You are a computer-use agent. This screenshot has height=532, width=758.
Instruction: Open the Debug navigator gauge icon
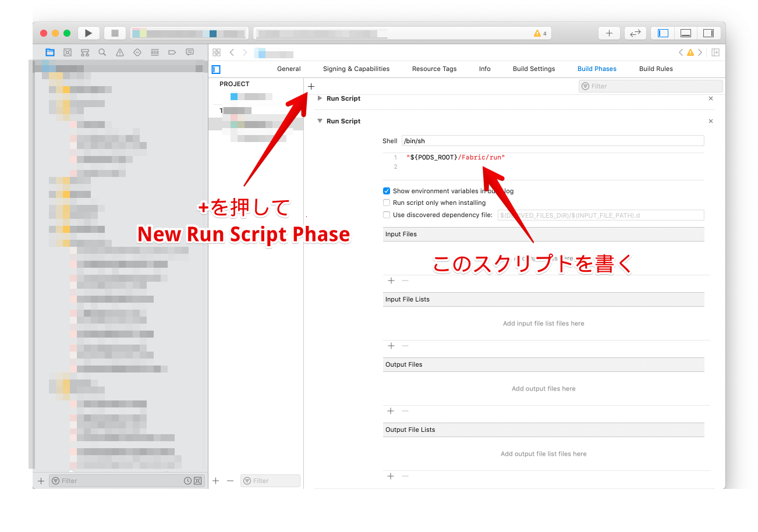pos(155,52)
